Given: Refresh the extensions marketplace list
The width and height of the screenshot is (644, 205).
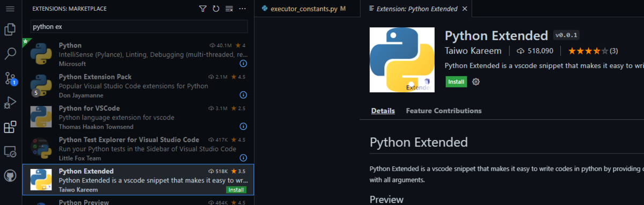Looking at the screenshot, I should point(216,9).
